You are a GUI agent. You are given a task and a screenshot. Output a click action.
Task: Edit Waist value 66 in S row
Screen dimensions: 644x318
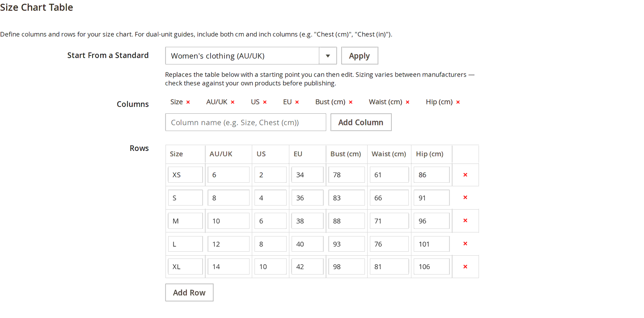pyautogui.click(x=389, y=198)
